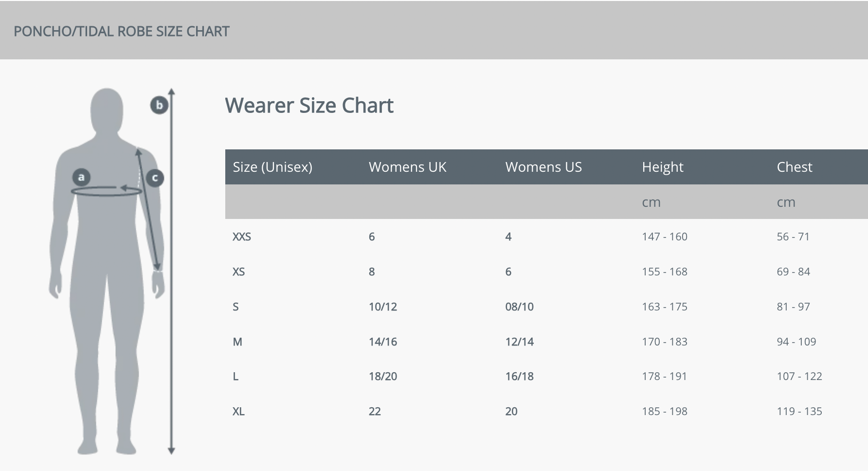This screenshot has height=471, width=868.
Task: Click the height marker labeled 'b'
Action: point(159,105)
